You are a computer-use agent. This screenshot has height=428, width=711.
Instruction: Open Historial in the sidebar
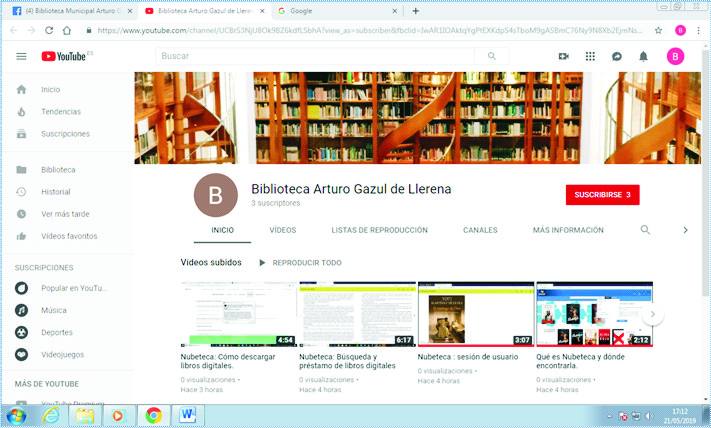tap(56, 192)
